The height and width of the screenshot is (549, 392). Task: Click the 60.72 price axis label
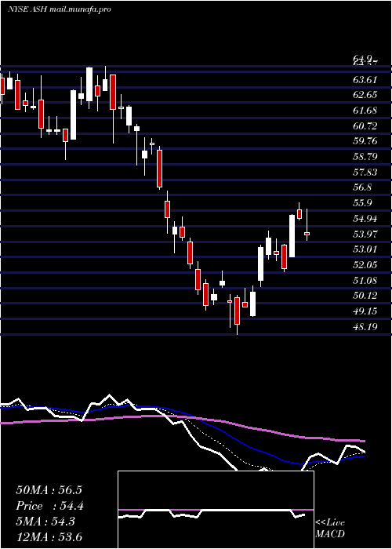(x=365, y=125)
